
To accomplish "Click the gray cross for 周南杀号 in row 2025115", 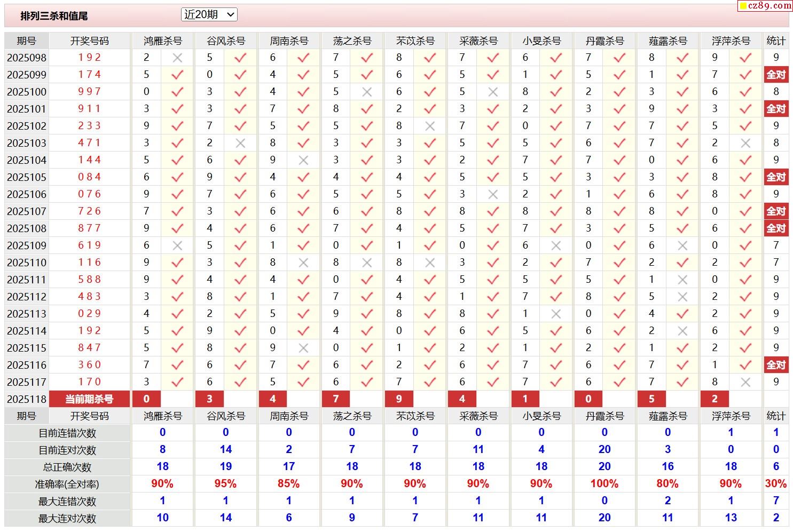I will pos(303,348).
